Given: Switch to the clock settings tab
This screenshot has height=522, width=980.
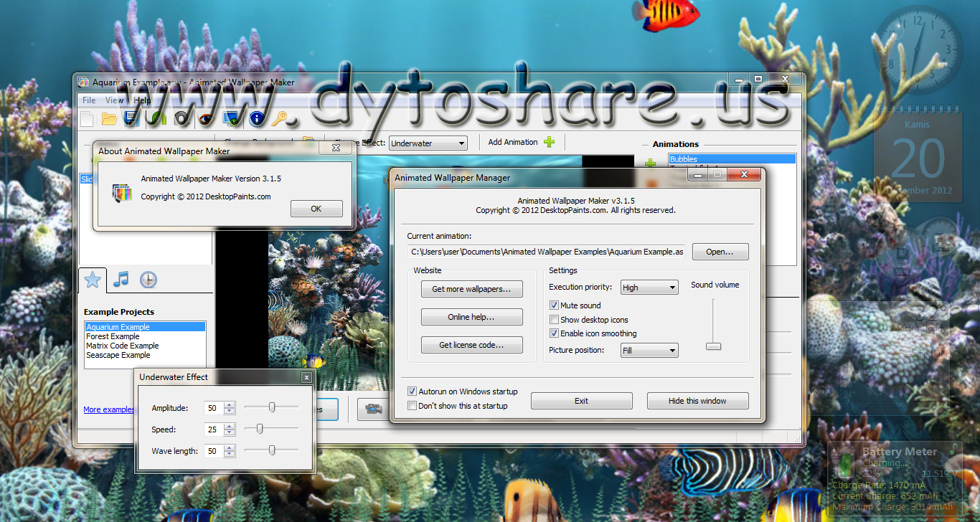Looking at the screenshot, I should pyautogui.click(x=149, y=280).
